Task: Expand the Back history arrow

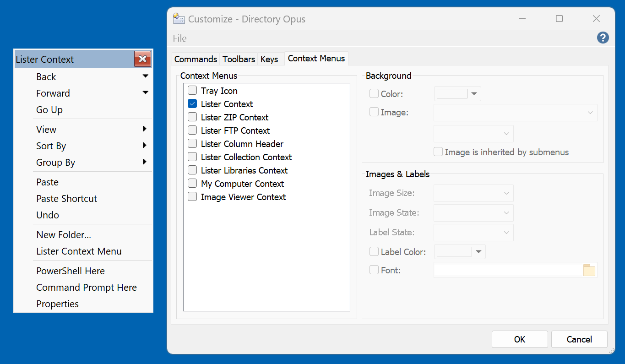Action: pos(145,76)
